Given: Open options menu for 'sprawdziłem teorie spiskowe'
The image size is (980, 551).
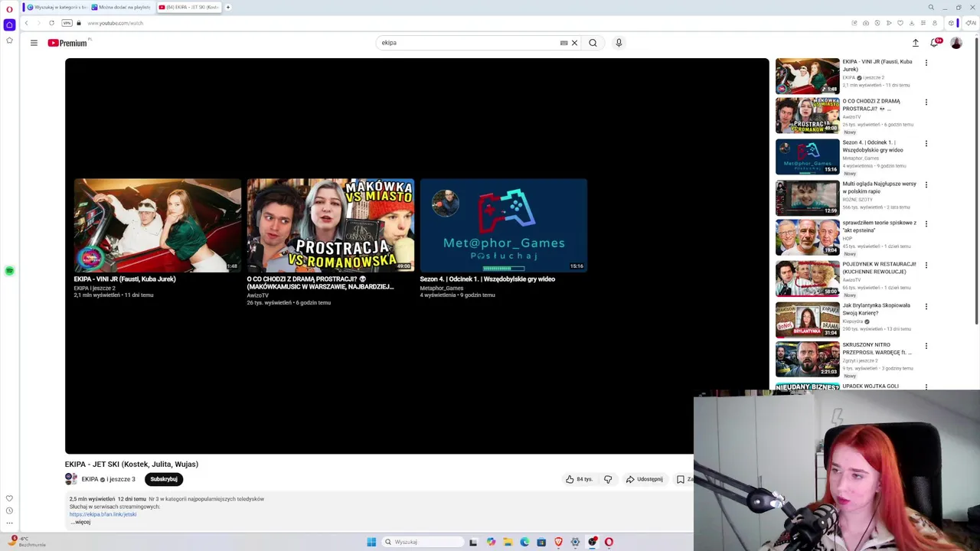Looking at the screenshot, I should pyautogui.click(x=926, y=223).
